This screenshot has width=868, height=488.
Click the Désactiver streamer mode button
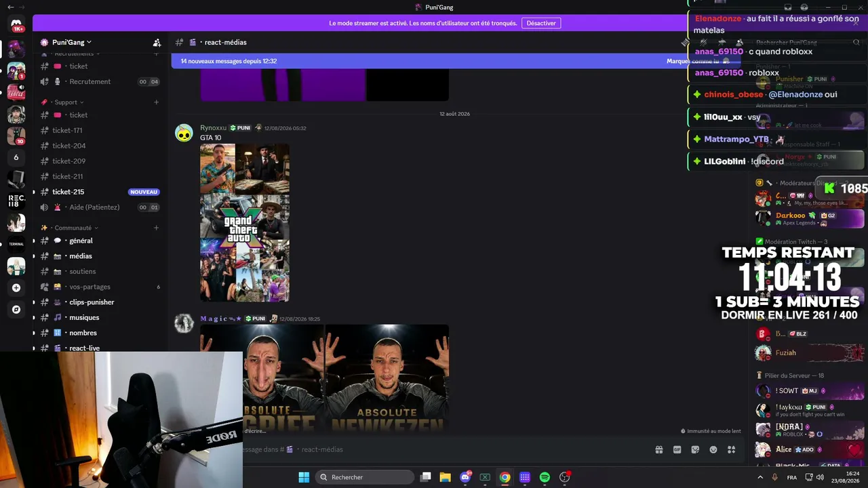(541, 23)
